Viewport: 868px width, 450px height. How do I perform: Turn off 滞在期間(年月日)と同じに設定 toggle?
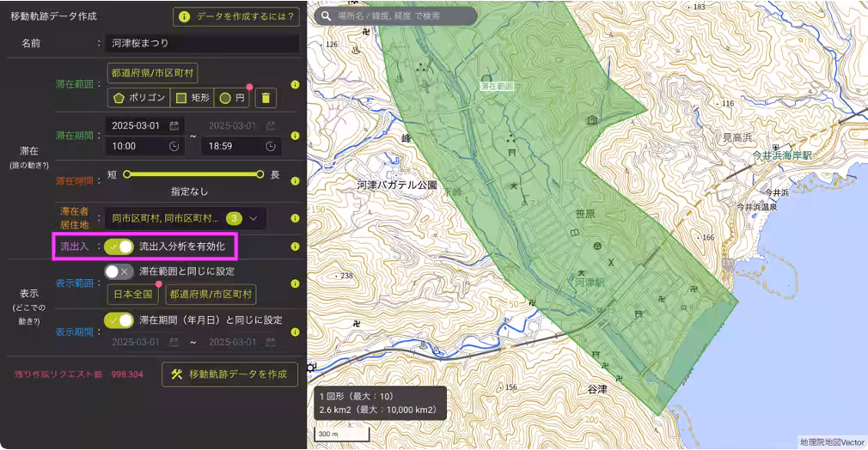pos(119,320)
